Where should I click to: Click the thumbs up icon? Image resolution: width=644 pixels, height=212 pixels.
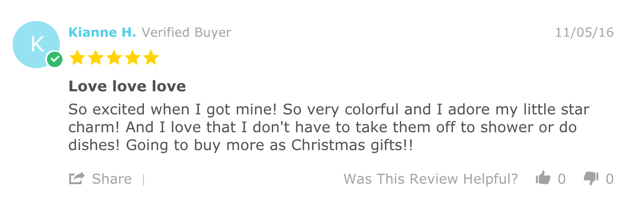[543, 179]
